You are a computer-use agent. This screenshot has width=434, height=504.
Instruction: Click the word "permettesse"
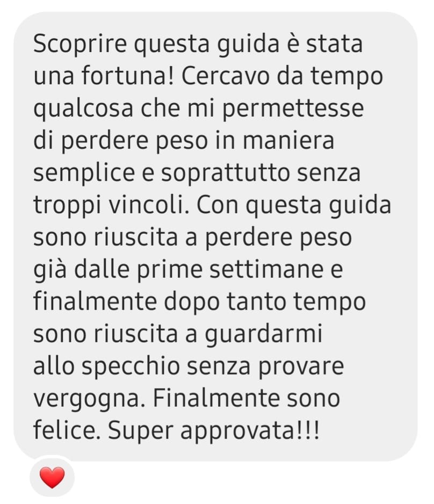coord(293,109)
